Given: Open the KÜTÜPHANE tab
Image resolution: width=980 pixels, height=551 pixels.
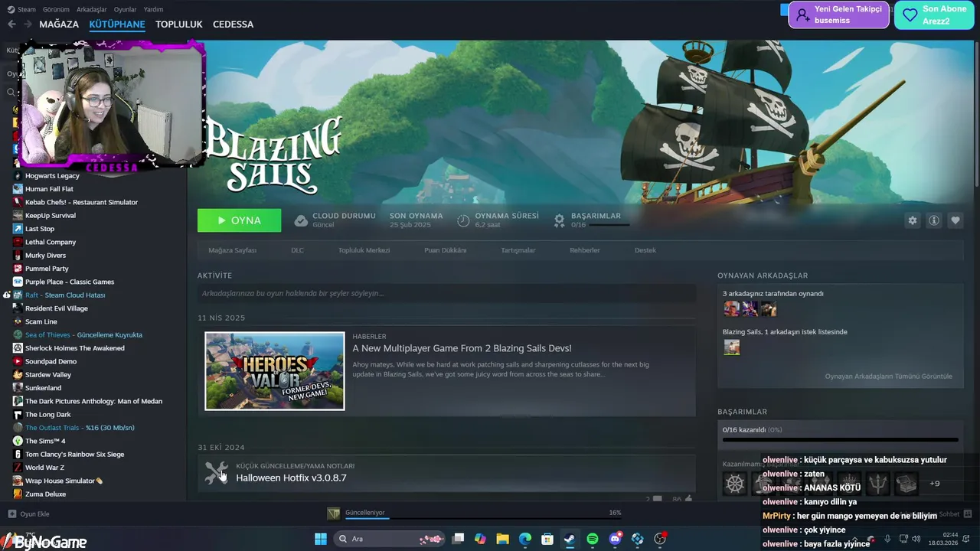Looking at the screenshot, I should (117, 24).
